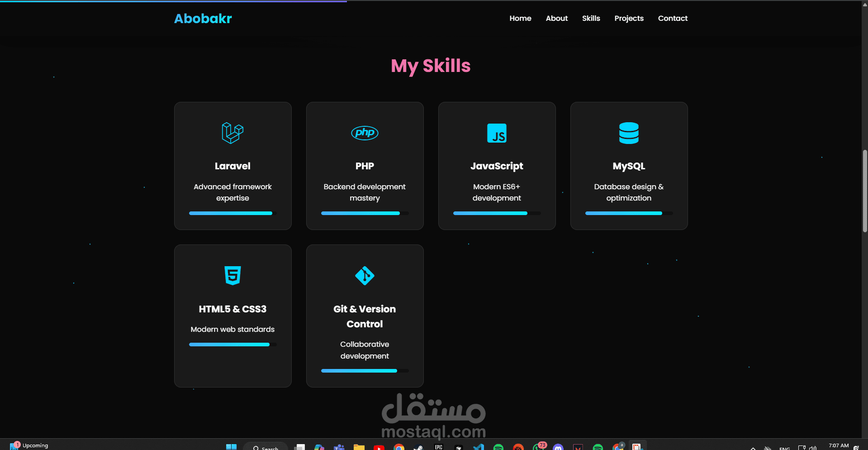Viewport: 868px width, 450px height.
Task: Open the About section
Action: point(556,18)
